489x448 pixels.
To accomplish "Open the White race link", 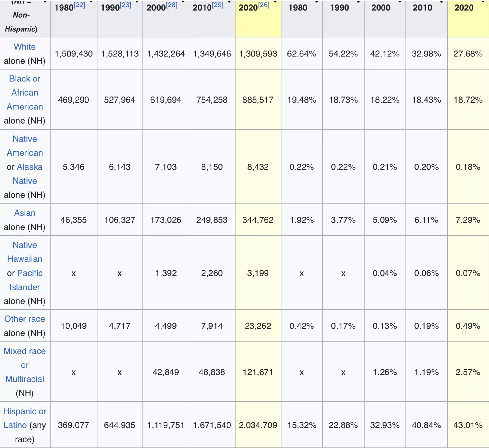I will tap(25, 47).
